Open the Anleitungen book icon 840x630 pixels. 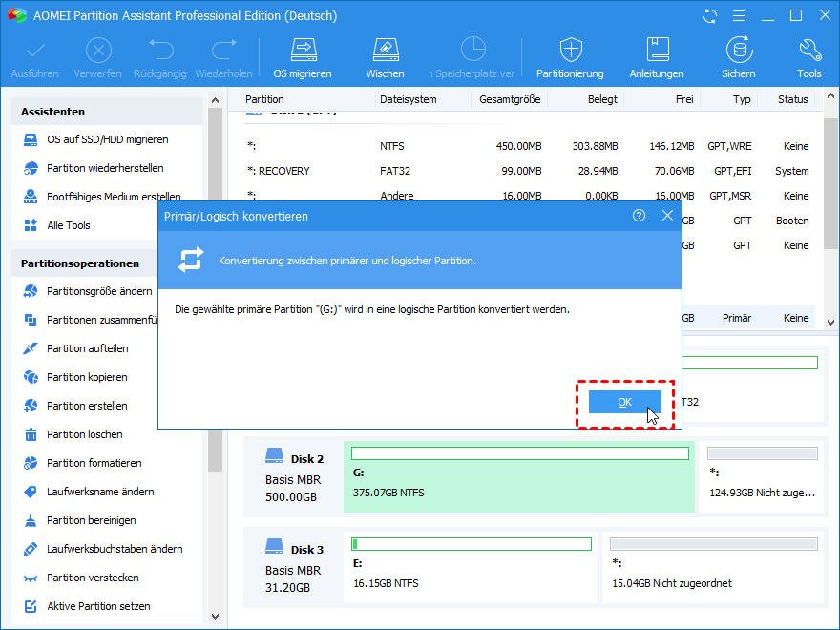point(657,58)
